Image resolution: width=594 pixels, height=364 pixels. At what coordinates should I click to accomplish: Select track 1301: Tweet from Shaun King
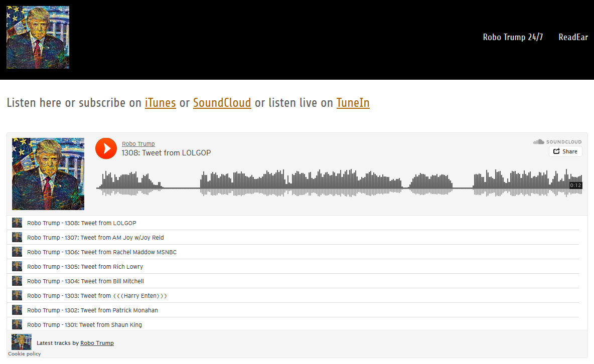293,324
